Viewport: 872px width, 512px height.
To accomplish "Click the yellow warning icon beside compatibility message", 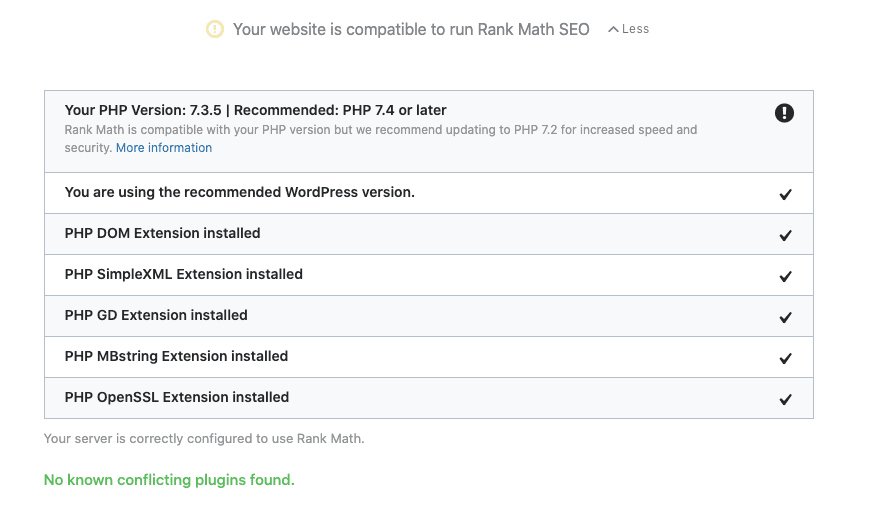I will point(215,29).
